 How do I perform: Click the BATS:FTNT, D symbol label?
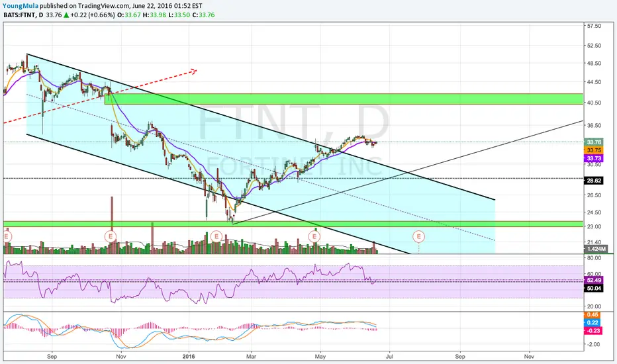click(24, 15)
